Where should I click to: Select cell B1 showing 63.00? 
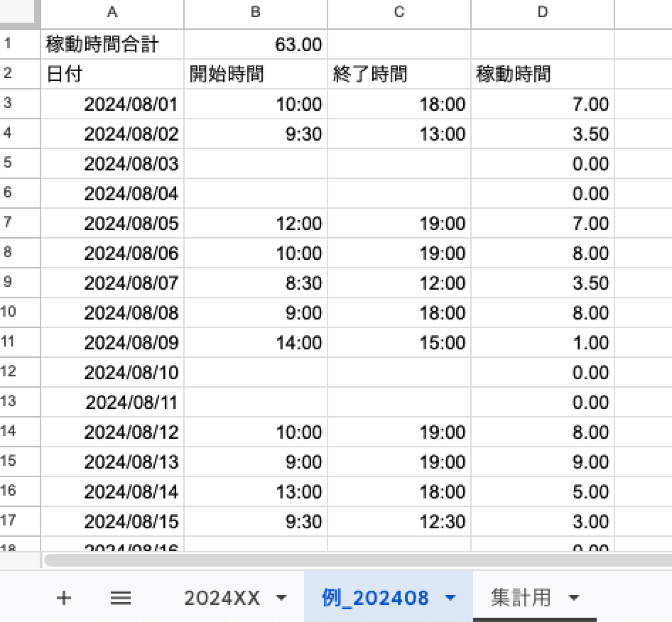click(x=256, y=45)
